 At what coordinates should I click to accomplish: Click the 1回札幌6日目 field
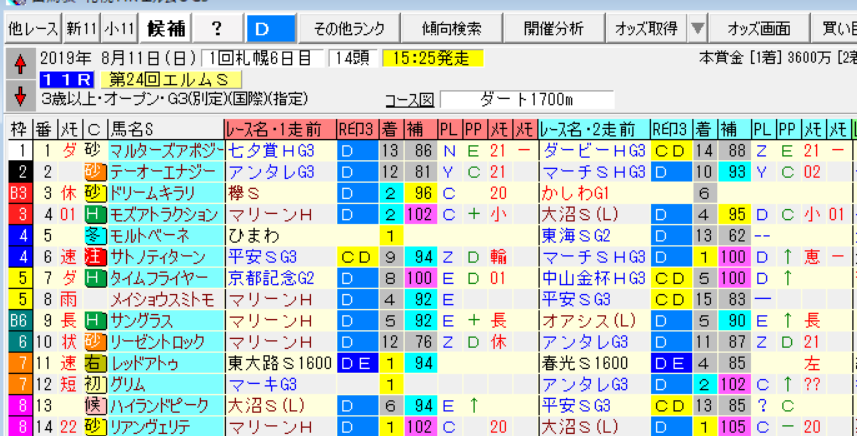pyautogui.click(x=263, y=58)
